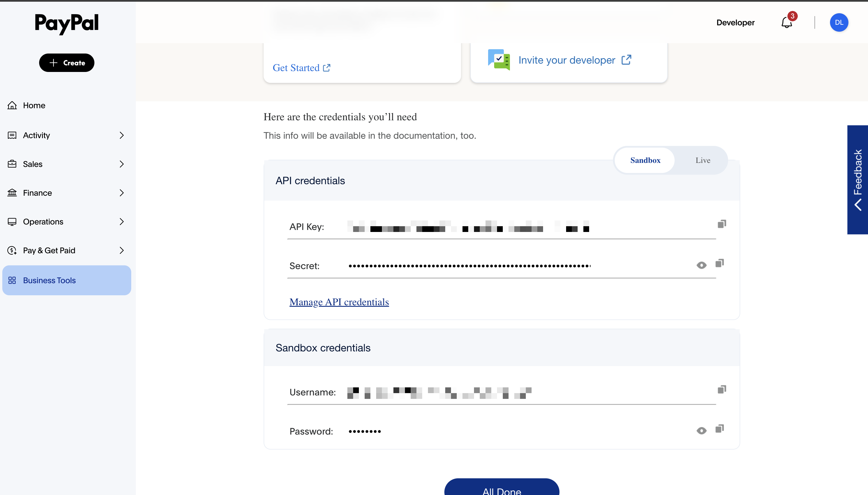The image size is (868, 495).
Task: Open the Feedback side tab
Action: 857,180
